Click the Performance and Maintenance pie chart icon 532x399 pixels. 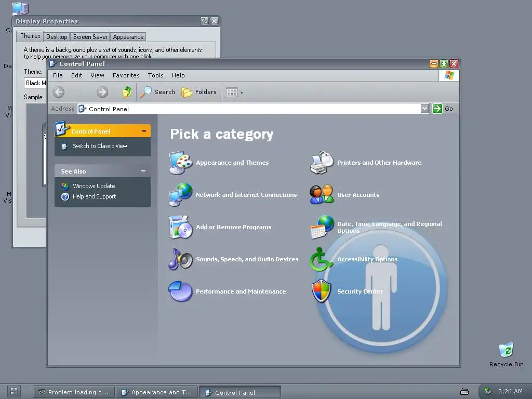(180, 291)
